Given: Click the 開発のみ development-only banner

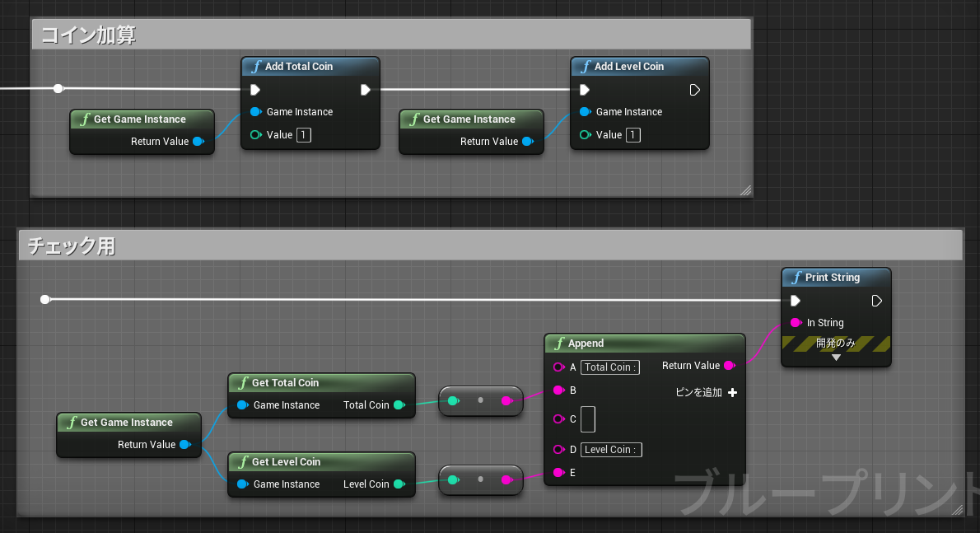Looking at the screenshot, I should point(836,343).
